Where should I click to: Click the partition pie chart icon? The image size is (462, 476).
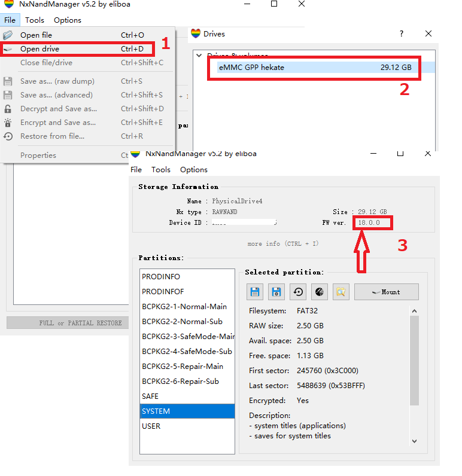coord(320,292)
